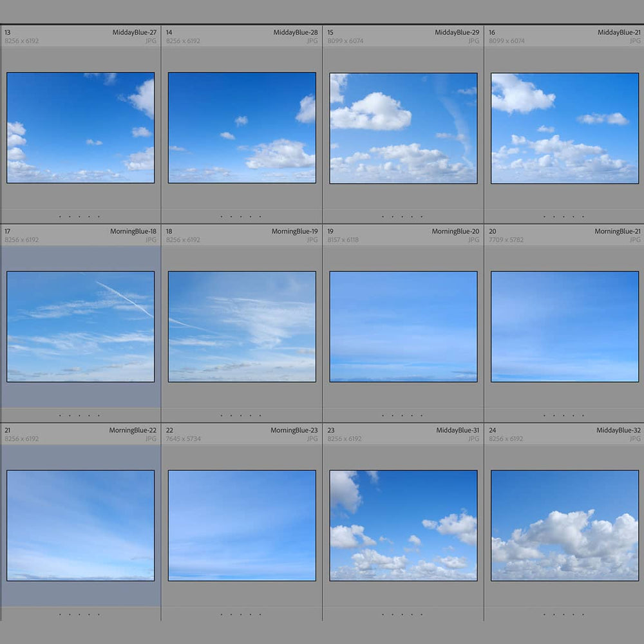644x644 pixels.
Task: Click the JPG file type label of MorningBlue-20
Action: pyautogui.click(x=473, y=240)
